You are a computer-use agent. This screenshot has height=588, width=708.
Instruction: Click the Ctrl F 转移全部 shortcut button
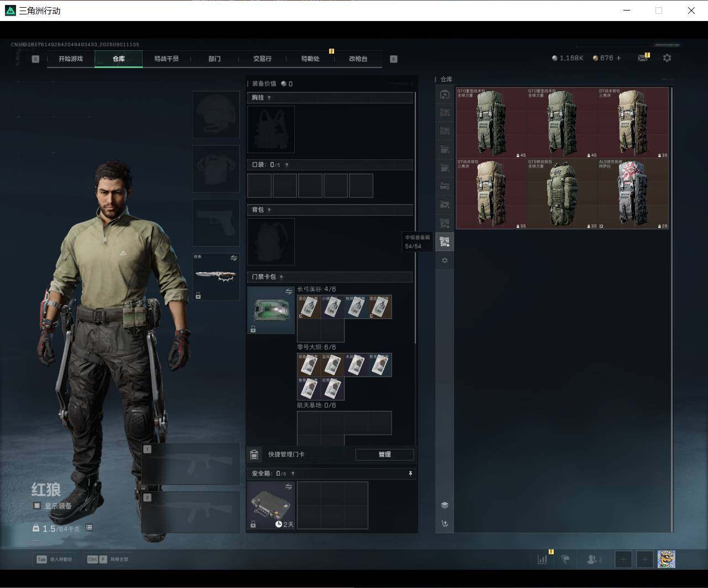coord(107,559)
